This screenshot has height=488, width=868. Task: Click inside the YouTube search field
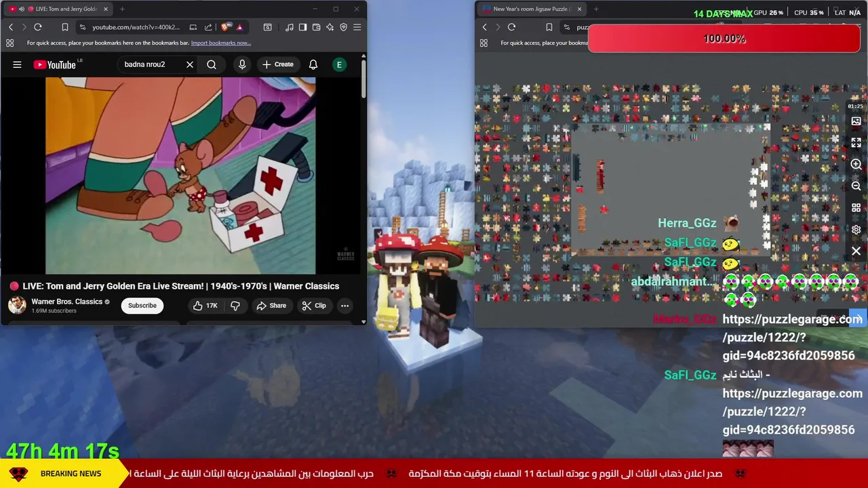[x=152, y=64]
